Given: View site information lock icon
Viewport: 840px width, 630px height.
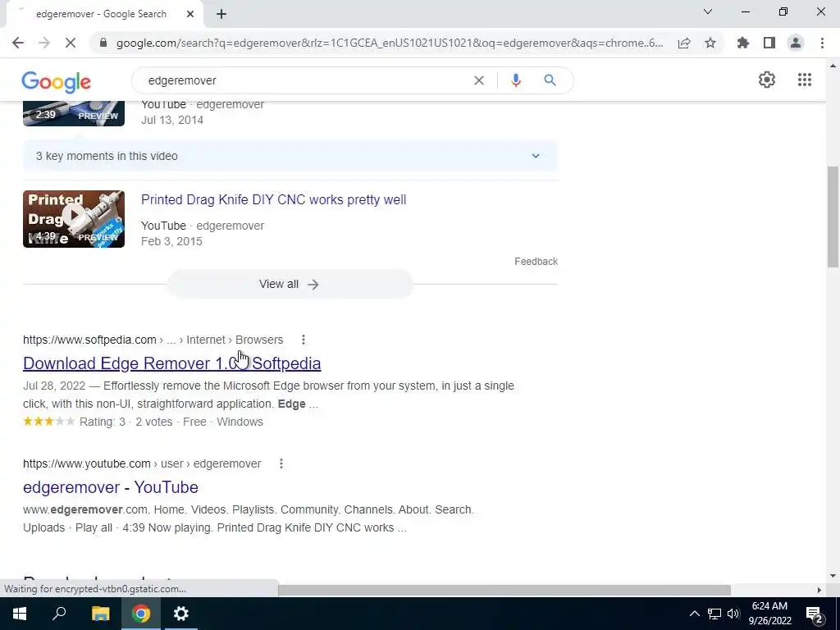Looking at the screenshot, I should 103,43.
